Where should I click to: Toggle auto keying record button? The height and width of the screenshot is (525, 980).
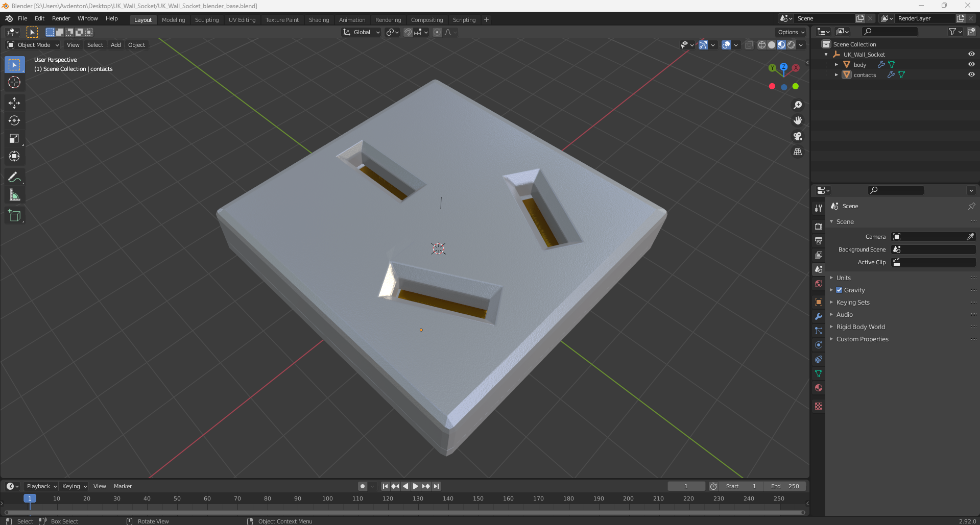coord(363,486)
